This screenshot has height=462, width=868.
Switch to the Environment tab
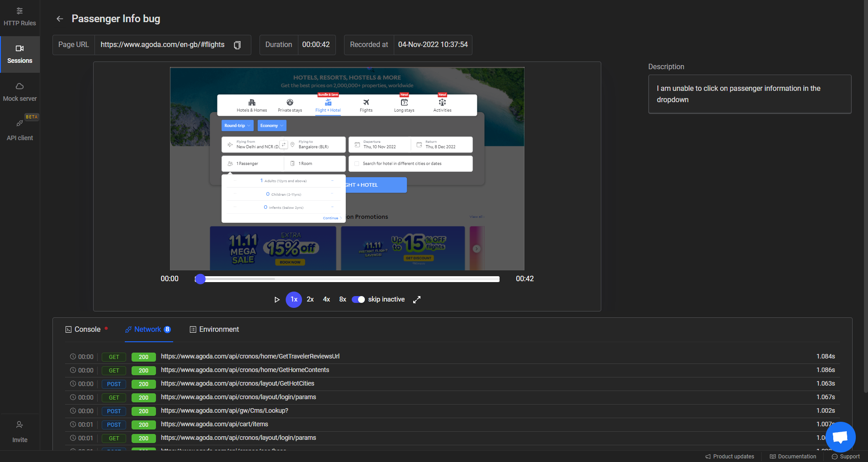coord(214,330)
